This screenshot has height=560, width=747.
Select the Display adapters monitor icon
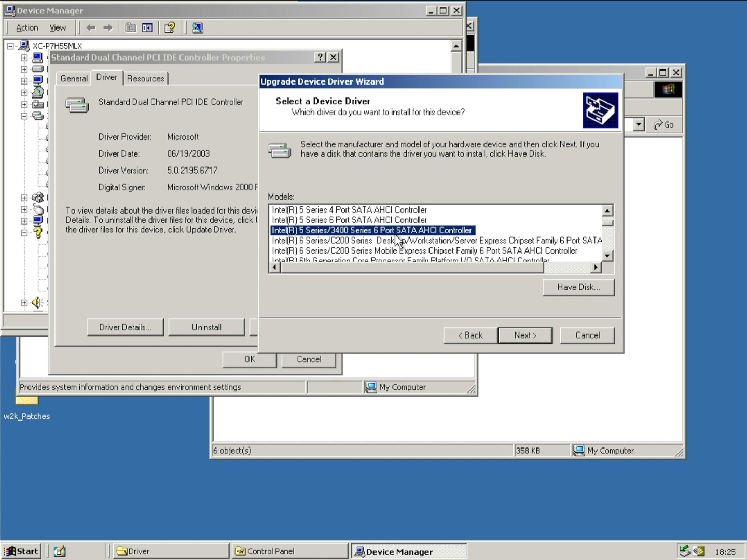coord(37,81)
